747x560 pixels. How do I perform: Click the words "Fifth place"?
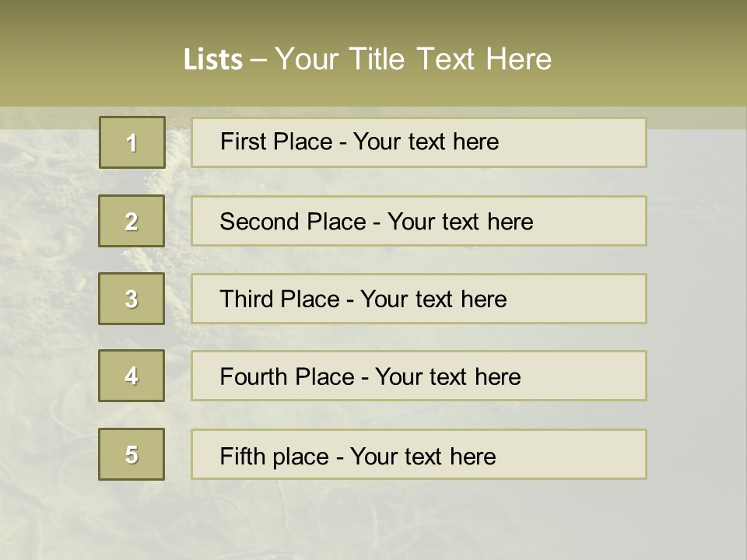pos(274,456)
